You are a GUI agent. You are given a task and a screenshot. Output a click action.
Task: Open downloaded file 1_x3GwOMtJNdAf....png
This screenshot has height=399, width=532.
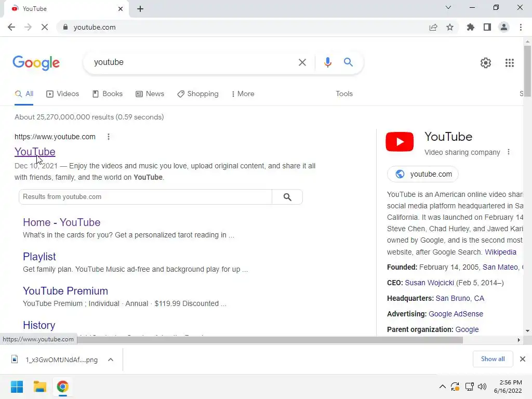click(55, 360)
